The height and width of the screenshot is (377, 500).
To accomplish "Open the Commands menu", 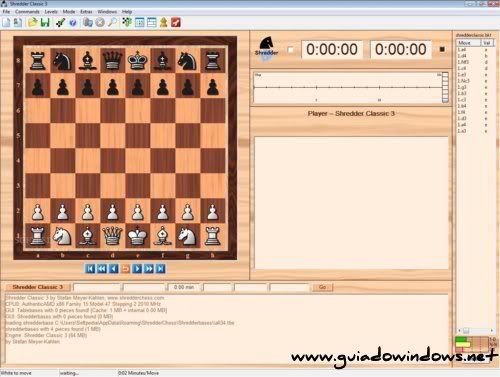I will (x=27, y=12).
